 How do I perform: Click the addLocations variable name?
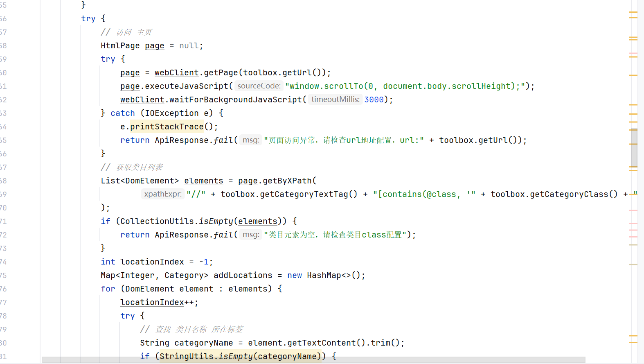click(x=243, y=275)
